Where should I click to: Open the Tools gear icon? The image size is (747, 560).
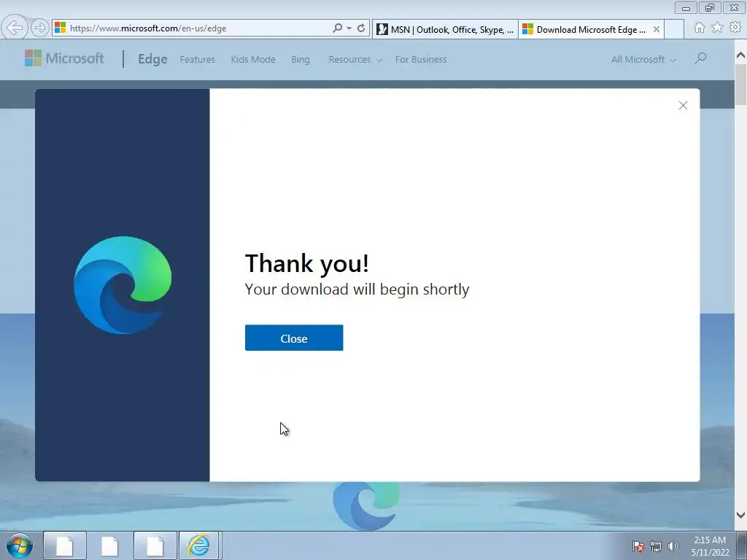pyautogui.click(x=735, y=28)
